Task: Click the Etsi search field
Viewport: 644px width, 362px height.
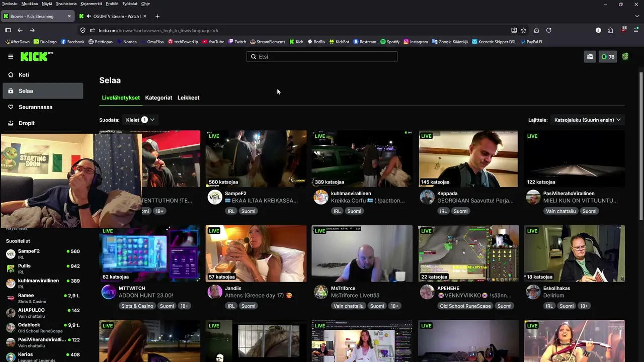Action: [x=322, y=57]
